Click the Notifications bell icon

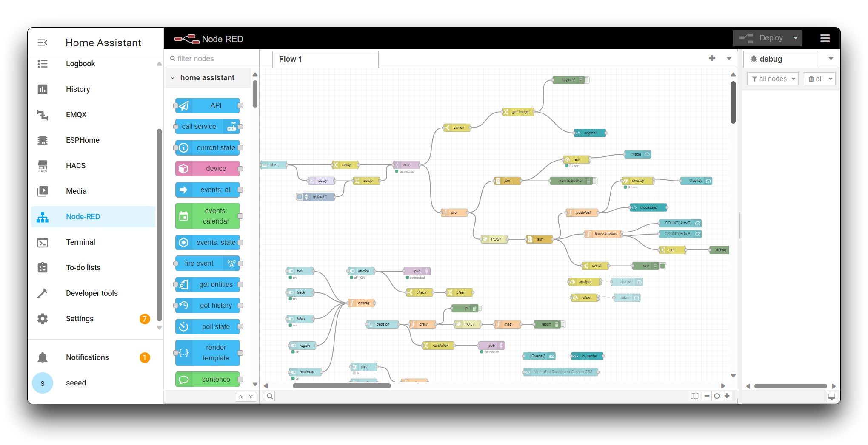tap(43, 357)
